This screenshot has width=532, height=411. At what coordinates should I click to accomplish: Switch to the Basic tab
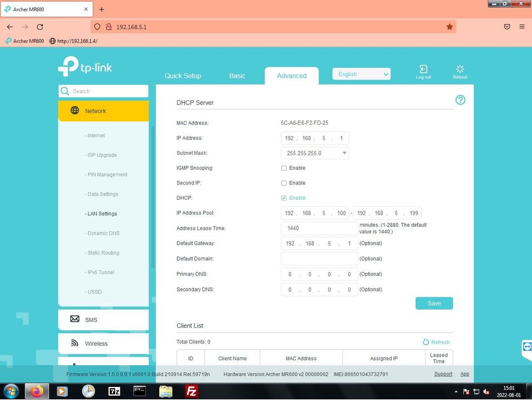(x=237, y=76)
